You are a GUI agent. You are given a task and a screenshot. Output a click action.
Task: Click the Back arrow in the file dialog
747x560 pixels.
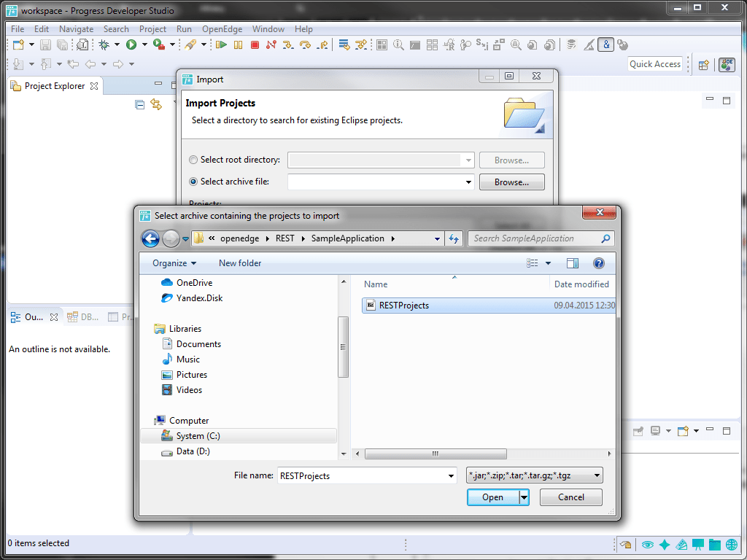point(150,238)
